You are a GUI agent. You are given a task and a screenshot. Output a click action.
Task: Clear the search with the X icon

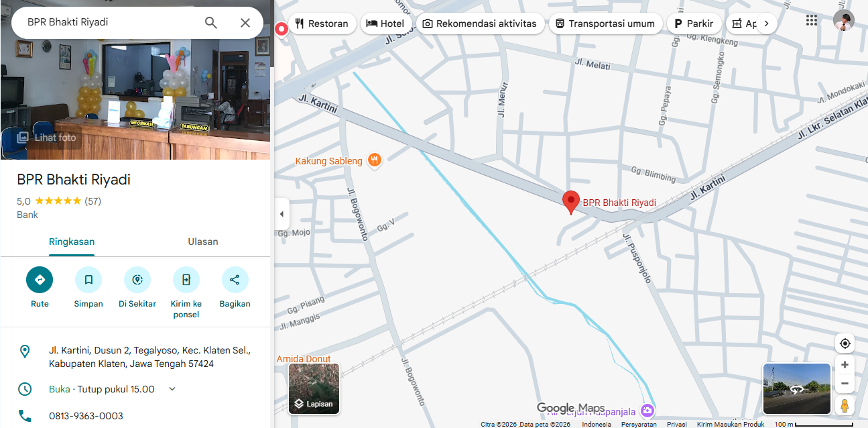point(245,23)
